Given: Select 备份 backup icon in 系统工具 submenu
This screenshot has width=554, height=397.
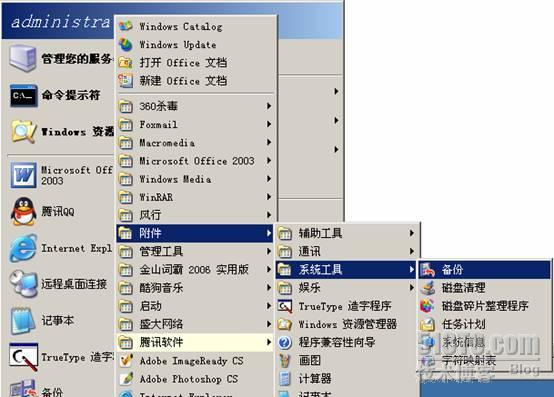Looking at the screenshot, I should point(427,270).
